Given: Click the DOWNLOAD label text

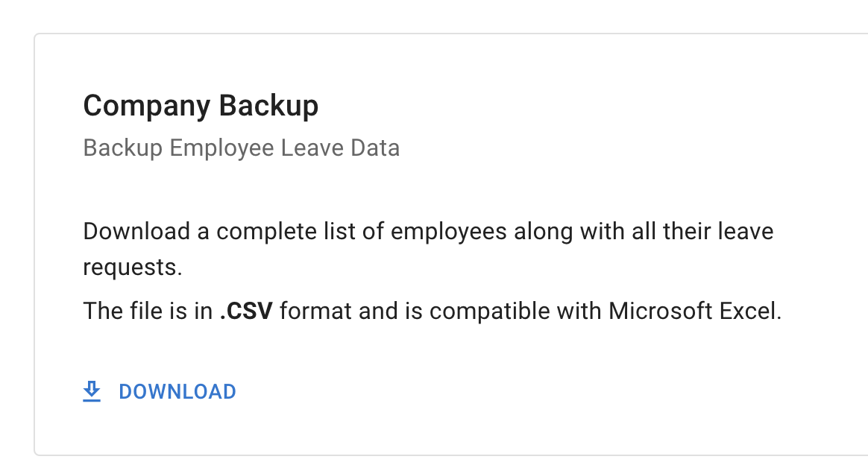Looking at the screenshot, I should 177,390.
